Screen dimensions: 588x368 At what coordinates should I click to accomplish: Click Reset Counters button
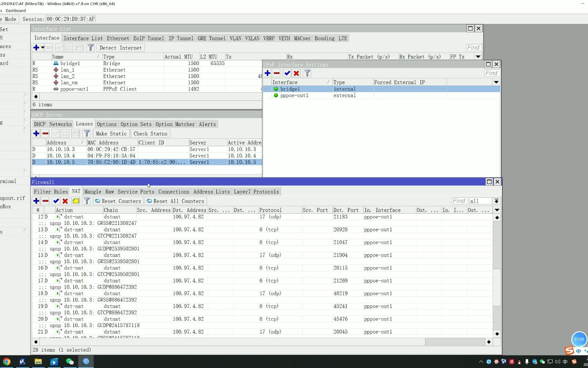pos(118,201)
